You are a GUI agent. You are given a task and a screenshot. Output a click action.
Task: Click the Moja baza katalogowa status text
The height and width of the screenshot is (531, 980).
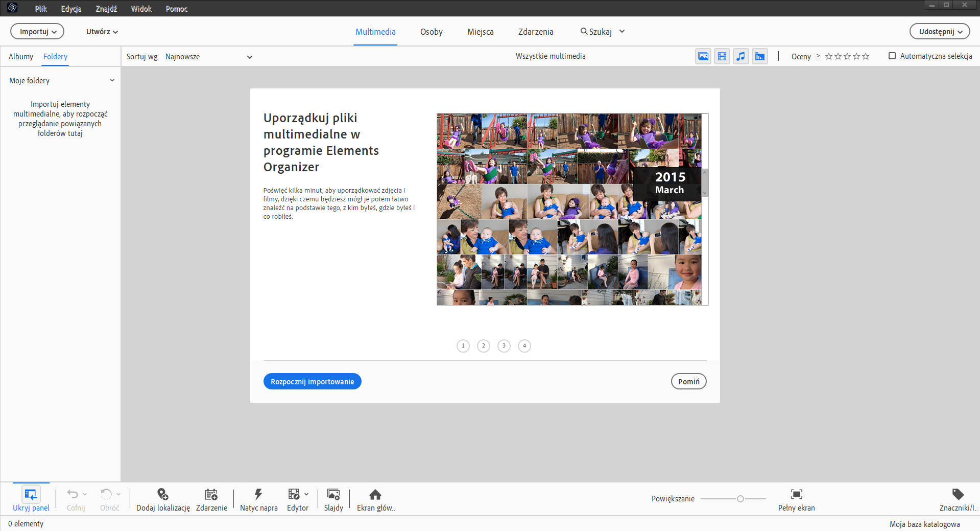[925, 524]
